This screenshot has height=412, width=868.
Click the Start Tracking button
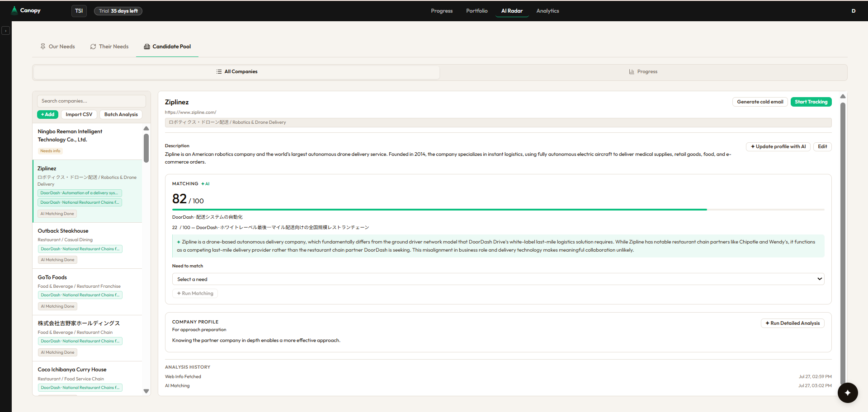coord(811,102)
